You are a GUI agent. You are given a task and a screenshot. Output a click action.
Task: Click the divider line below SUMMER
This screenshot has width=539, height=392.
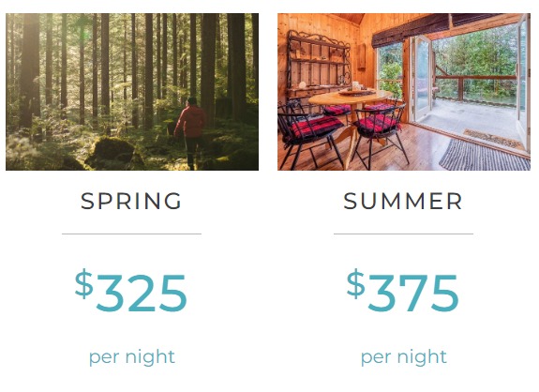pyautogui.click(x=404, y=234)
